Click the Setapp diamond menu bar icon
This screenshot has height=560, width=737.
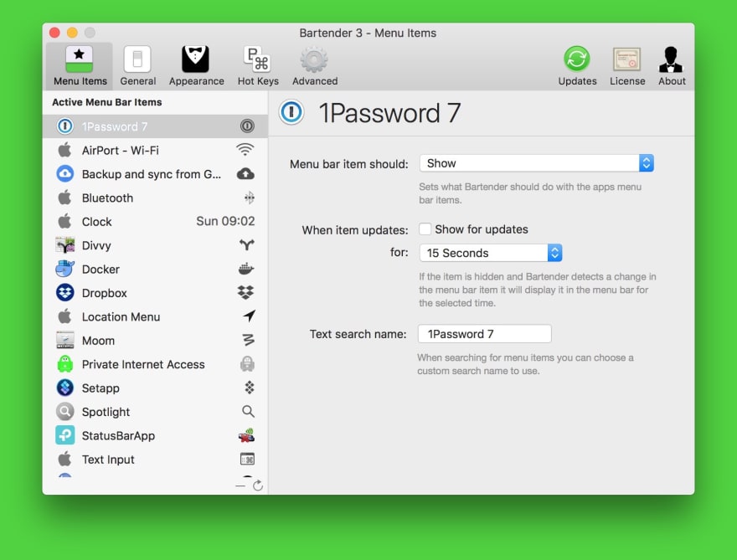point(249,388)
